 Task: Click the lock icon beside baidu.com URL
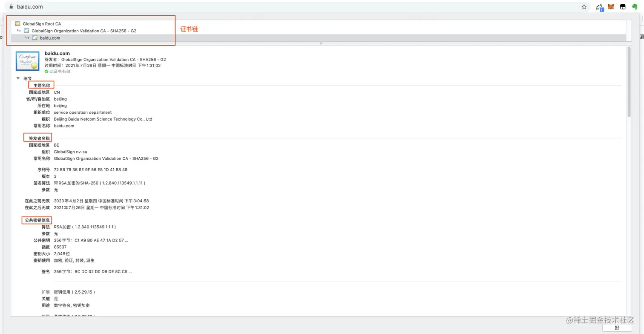coord(11,7)
